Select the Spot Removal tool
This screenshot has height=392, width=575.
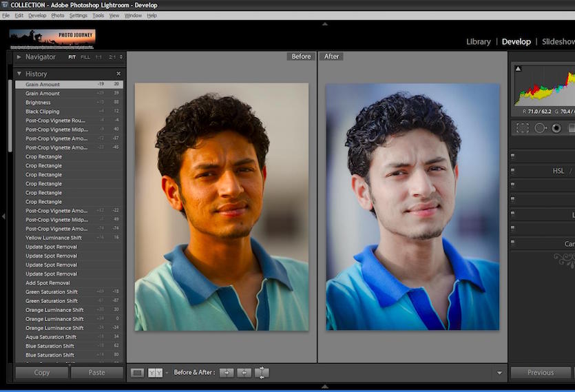pyautogui.click(x=541, y=127)
